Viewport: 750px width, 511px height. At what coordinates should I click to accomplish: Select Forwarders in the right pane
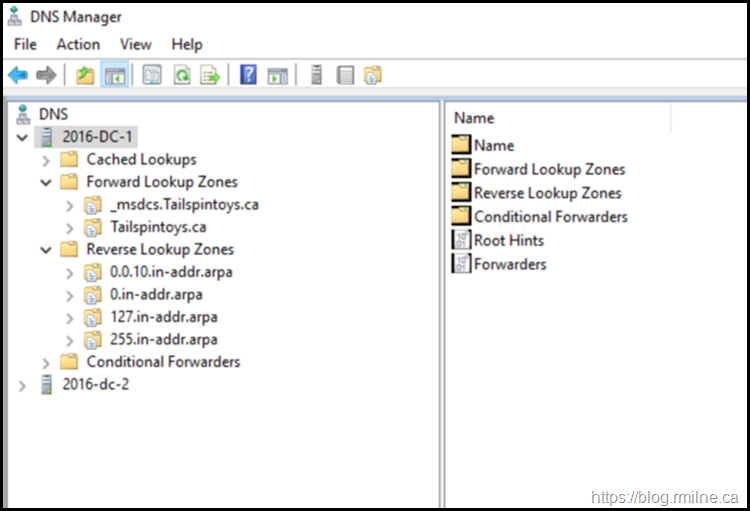(x=510, y=264)
